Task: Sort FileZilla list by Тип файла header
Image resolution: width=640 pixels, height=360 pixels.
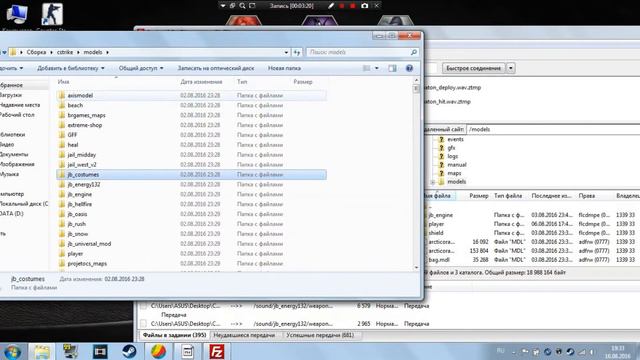Action: point(508,196)
